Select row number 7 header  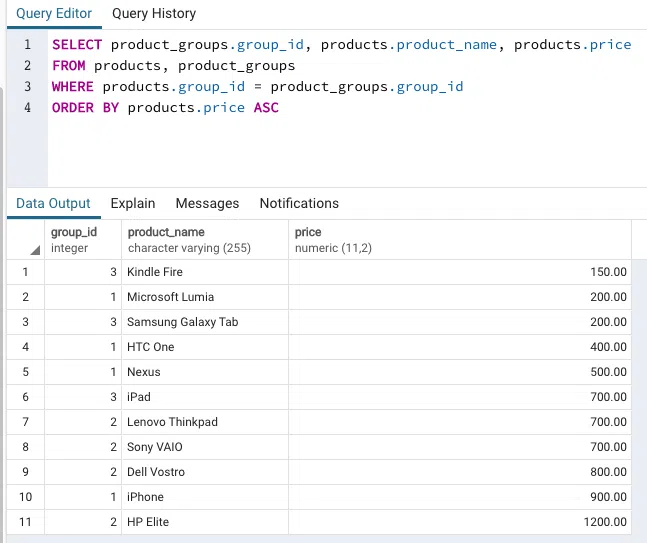[26, 422]
